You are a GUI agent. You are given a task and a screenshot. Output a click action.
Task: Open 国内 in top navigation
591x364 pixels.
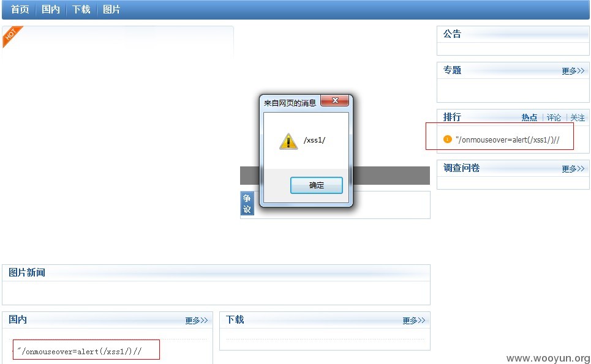click(50, 9)
